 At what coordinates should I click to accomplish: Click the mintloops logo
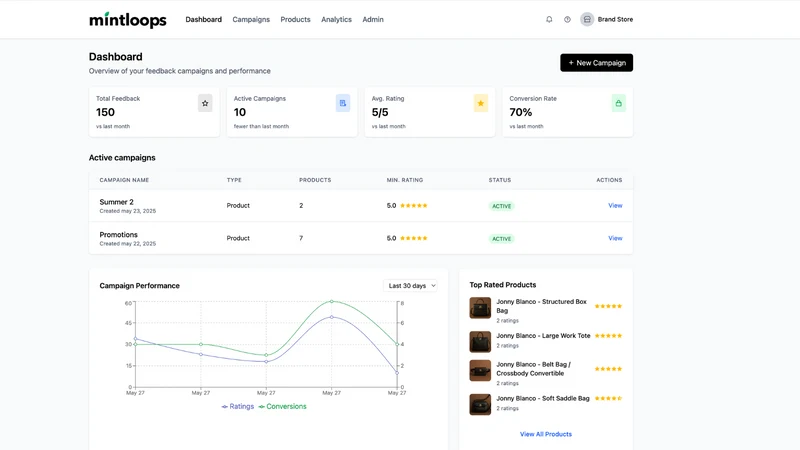128,20
